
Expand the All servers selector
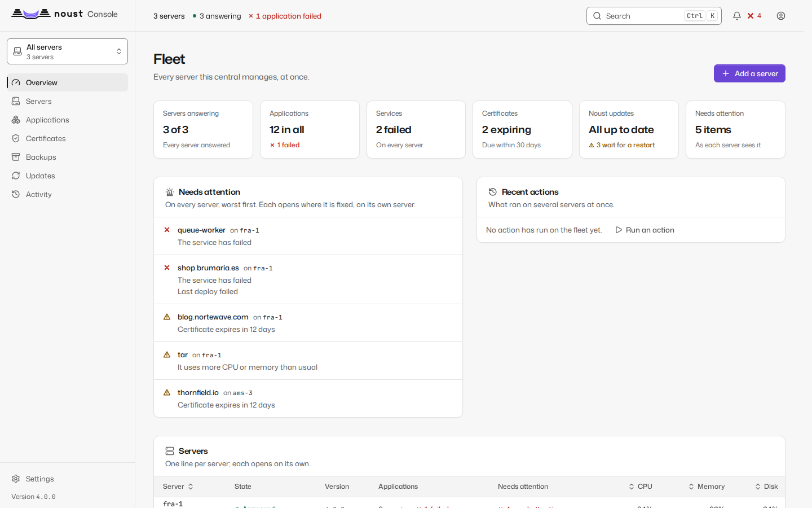point(68,51)
